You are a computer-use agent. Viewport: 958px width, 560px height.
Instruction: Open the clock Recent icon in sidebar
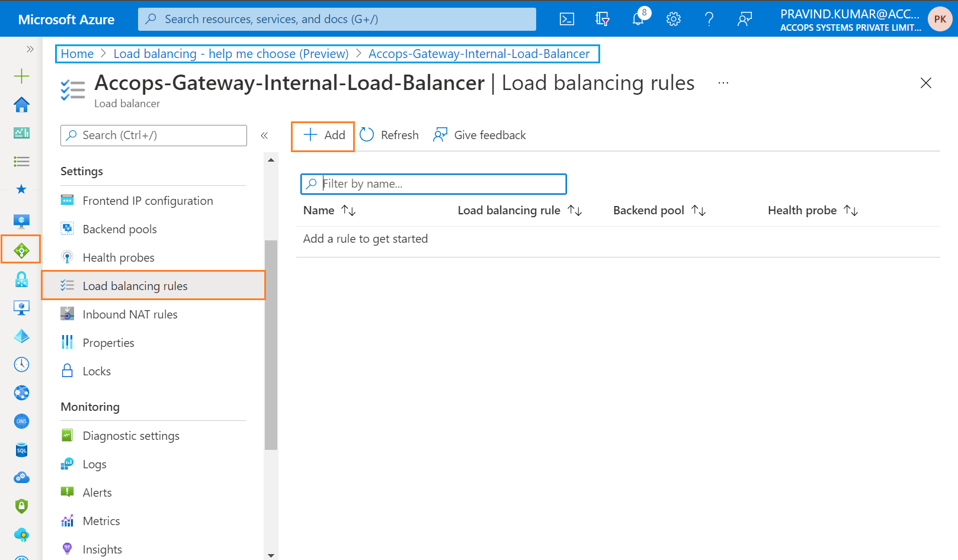21,364
